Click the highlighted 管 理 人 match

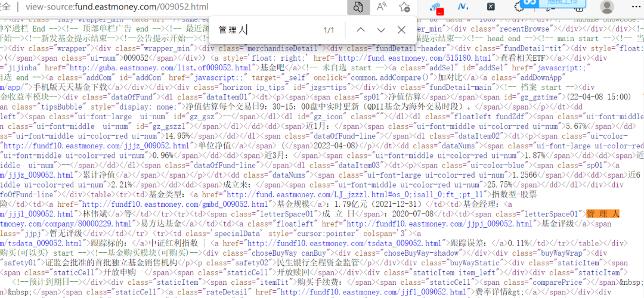click(x=602, y=214)
